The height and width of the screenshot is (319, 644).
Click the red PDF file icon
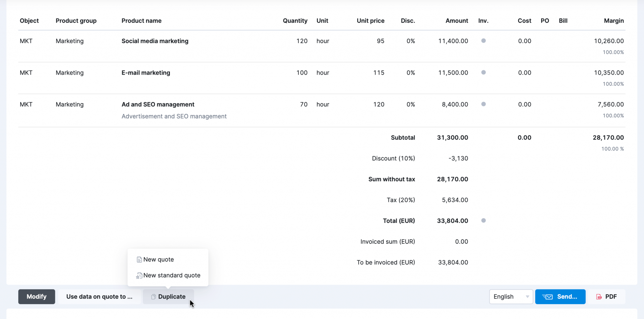(598, 296)
